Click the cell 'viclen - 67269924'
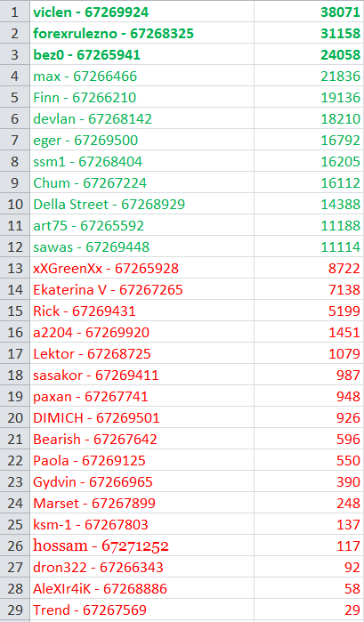The height and width of the screenshot is (622, 364). point(142,12)
